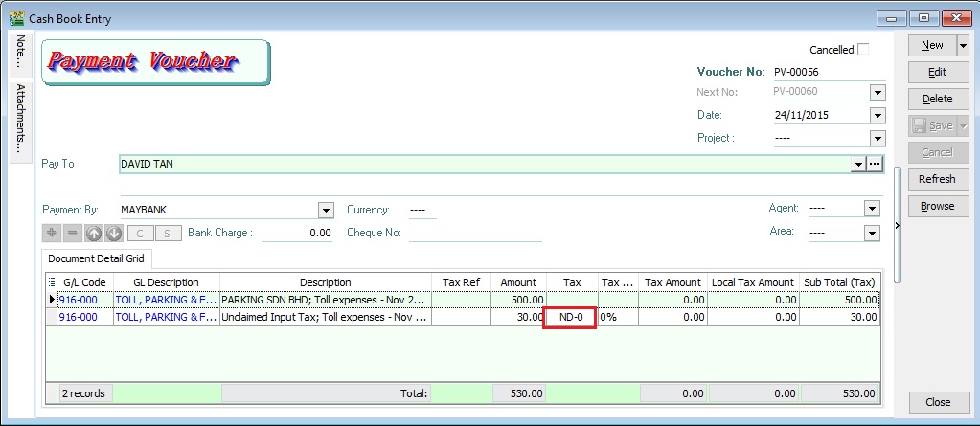980x426 pixels.
Task: Toggle the S button near Bank Charge
Action: 167,233
